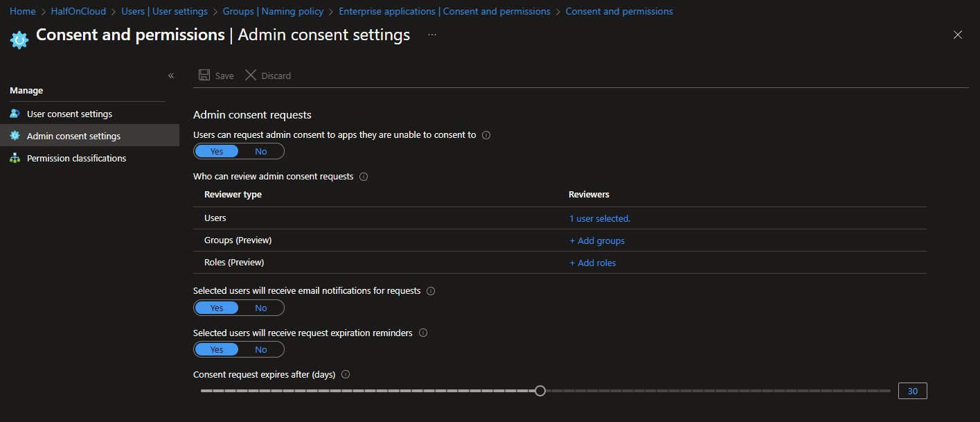Click the consent expiry slider handle
Screen dimensions: 980x422
pos(540,391)
